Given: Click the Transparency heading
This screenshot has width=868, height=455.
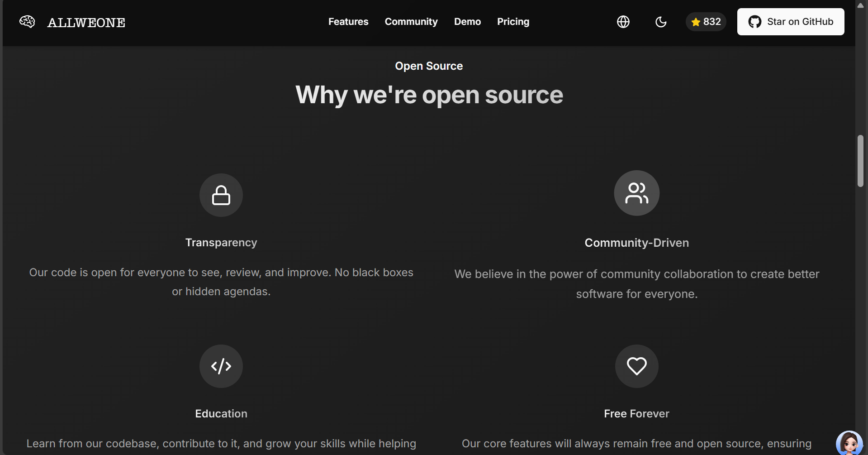Looking at the screenshot, I should click(x=221, y=243).
